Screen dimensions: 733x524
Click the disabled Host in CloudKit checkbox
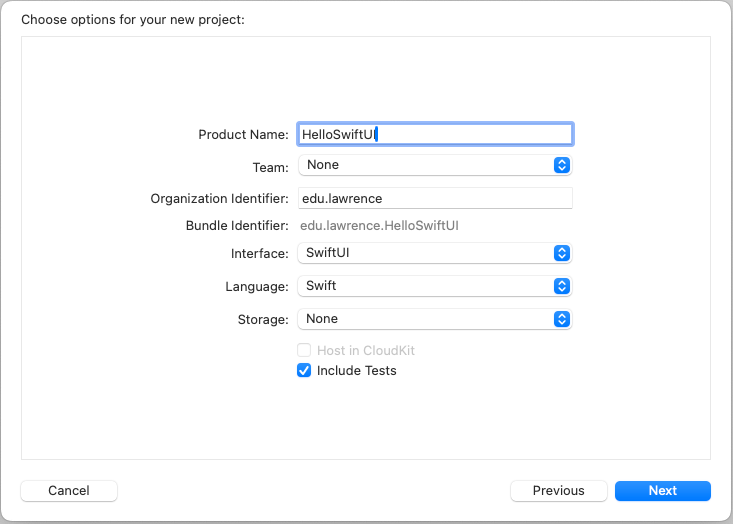pyautogui.click(x=304, y=350)
